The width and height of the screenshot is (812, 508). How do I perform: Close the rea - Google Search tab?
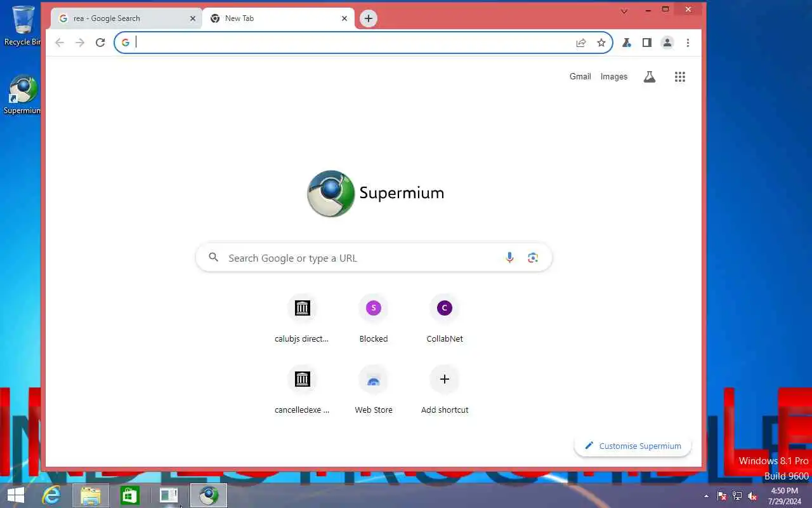pyautogui.click(x=193, y=18)
